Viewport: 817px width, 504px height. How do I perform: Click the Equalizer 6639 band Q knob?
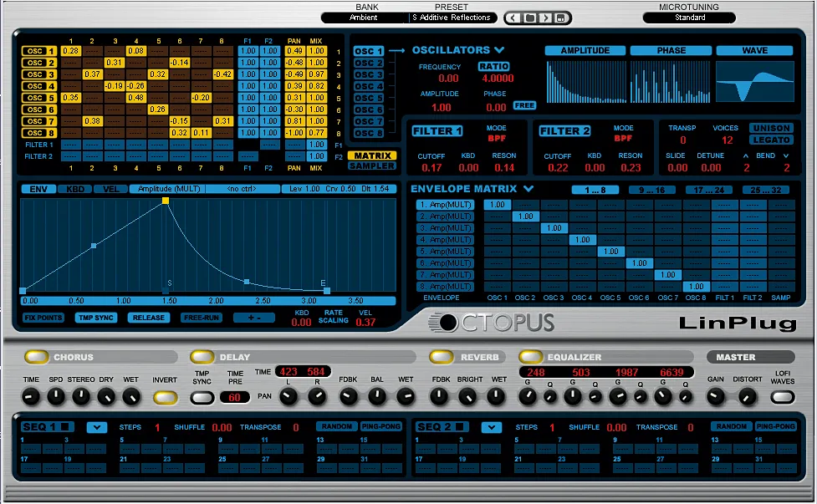pos(686,397)
